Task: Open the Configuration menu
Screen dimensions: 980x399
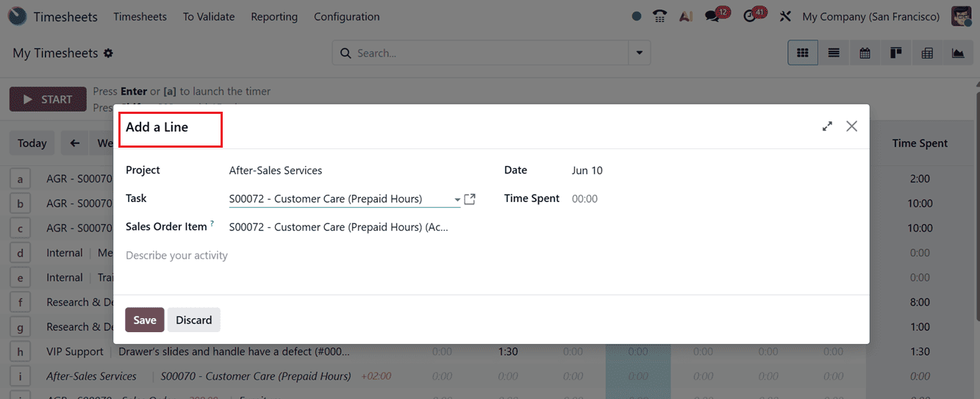Action: click(x=347, y=16)
